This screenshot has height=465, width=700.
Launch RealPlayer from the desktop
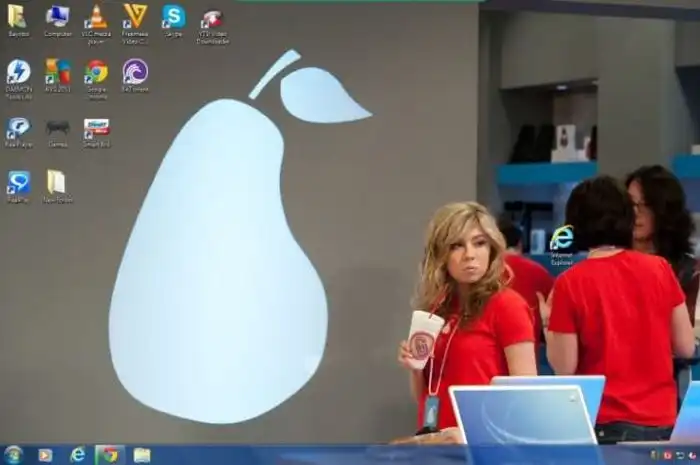pyautogui.click(x=18, y=128)
